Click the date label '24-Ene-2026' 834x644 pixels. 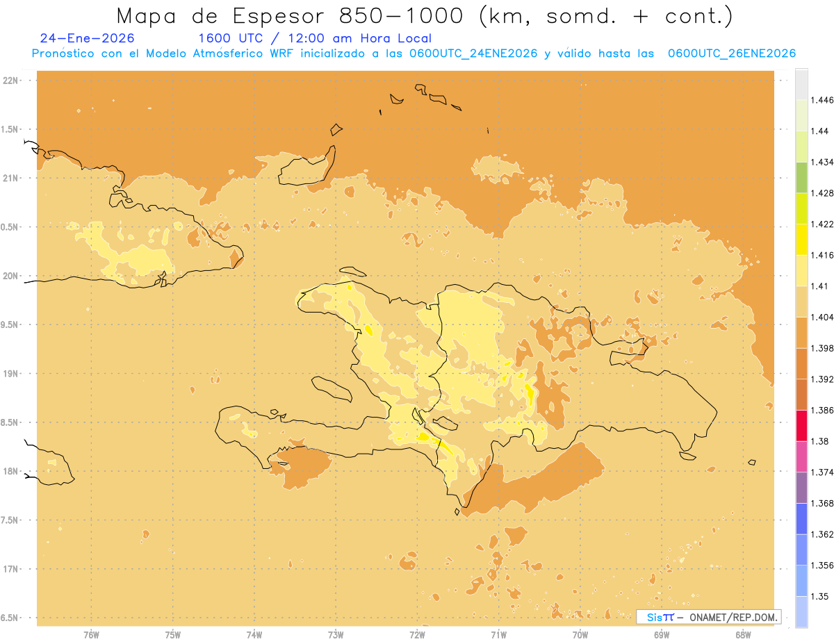click(87, 38)
